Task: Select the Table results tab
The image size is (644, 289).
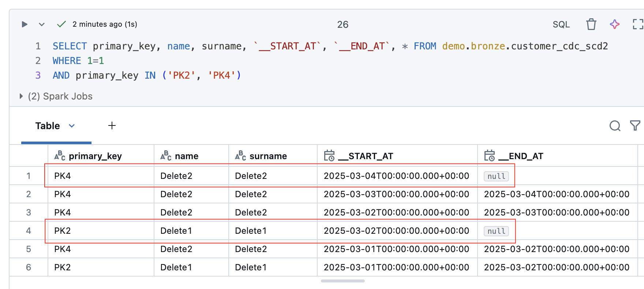Action: point(48,126)
